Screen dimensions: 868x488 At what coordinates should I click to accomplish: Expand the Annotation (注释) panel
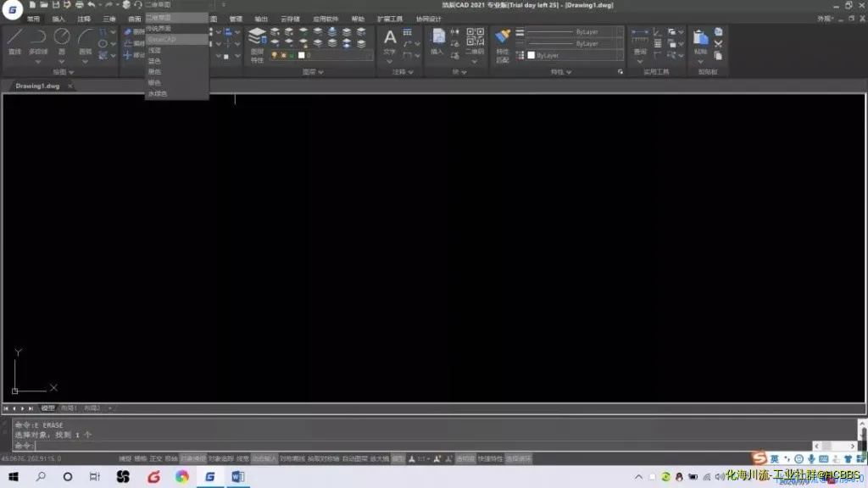click(403, 72)
